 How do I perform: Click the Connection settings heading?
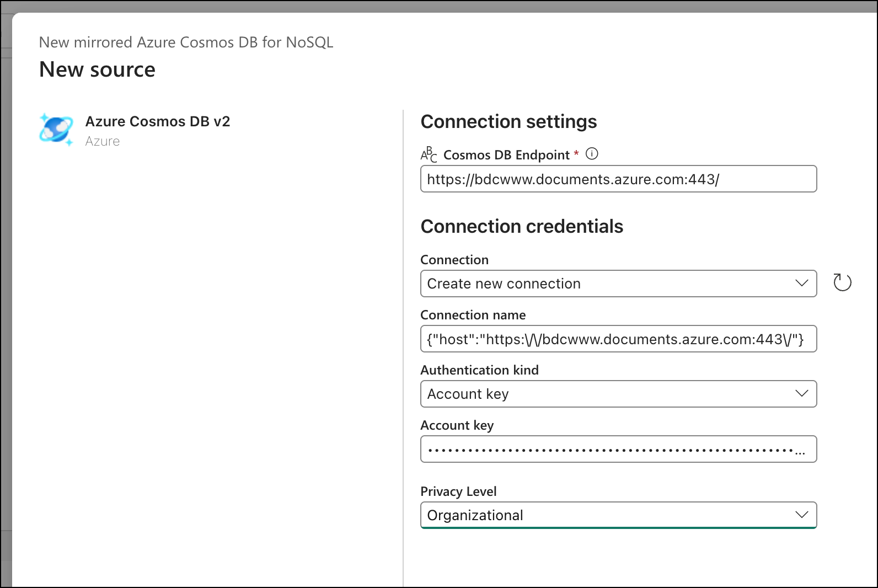[508, 121]
